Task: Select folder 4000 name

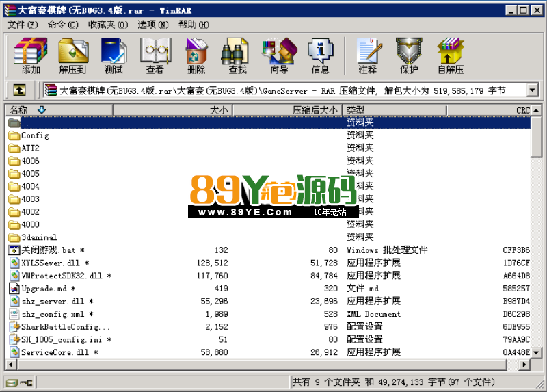Action: pos(30,225)
